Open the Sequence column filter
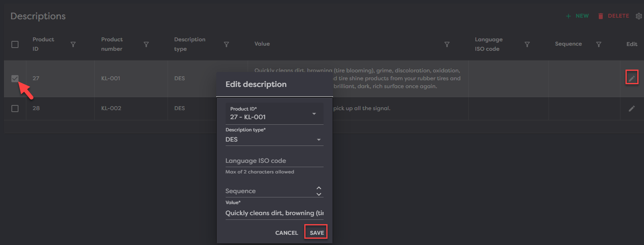This screenshot has width=644, height=245. click(598, 44)
